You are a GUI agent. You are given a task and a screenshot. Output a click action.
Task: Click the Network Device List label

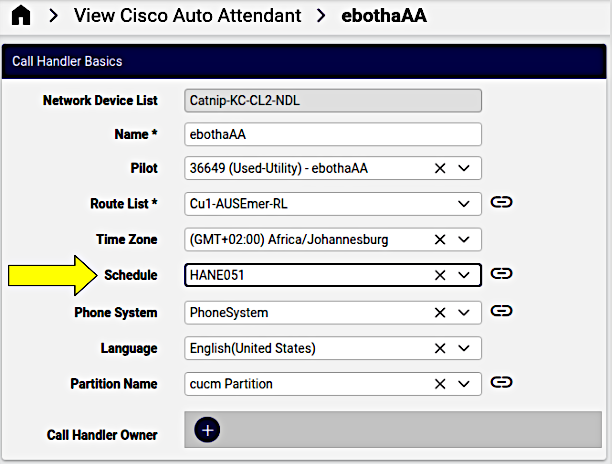click(x=100, y=101)
